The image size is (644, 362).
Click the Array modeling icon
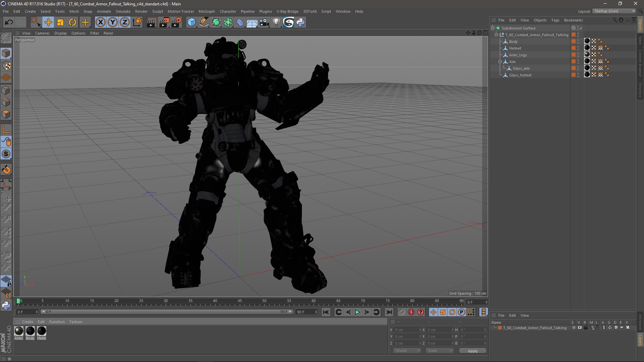[x=228, y=22]
